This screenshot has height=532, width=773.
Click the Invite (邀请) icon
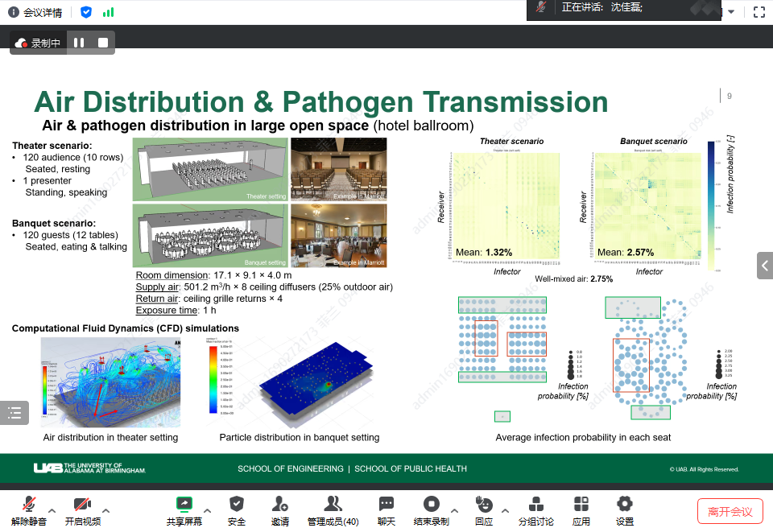click(x=279, y=505)
